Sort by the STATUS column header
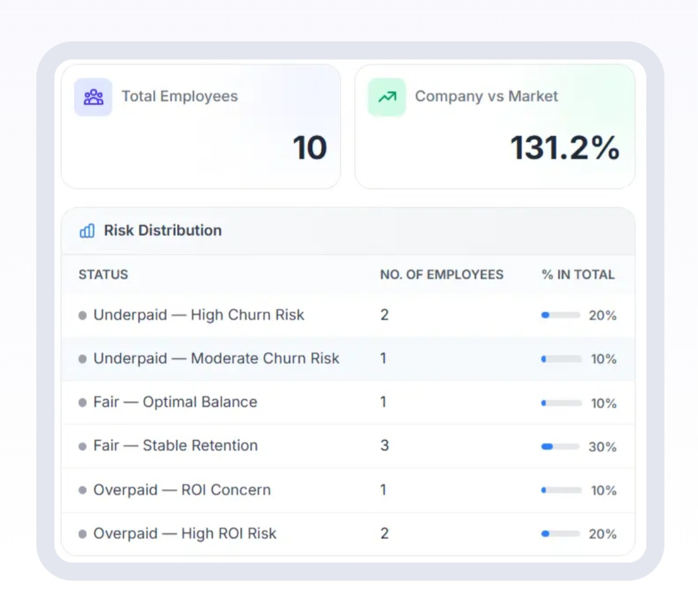 (x=102, y=274)
